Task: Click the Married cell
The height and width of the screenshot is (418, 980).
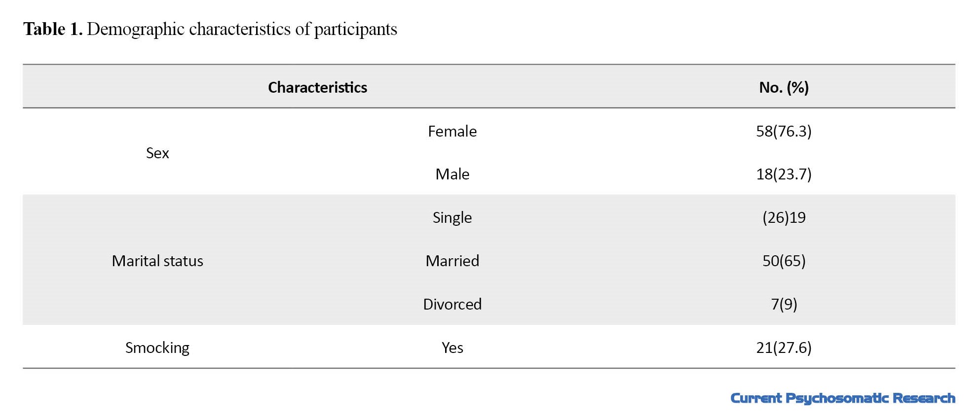Action: (452, 261)
